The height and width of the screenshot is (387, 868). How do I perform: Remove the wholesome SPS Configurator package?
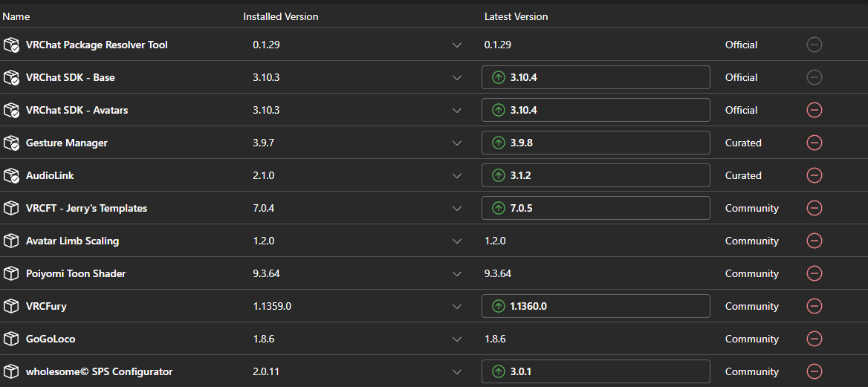[814, 371]
